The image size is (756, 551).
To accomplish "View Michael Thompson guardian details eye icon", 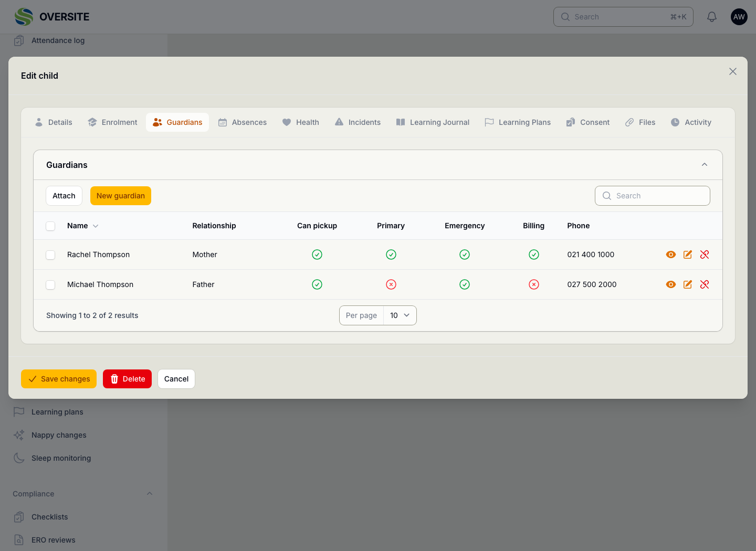I will [671, 284].
